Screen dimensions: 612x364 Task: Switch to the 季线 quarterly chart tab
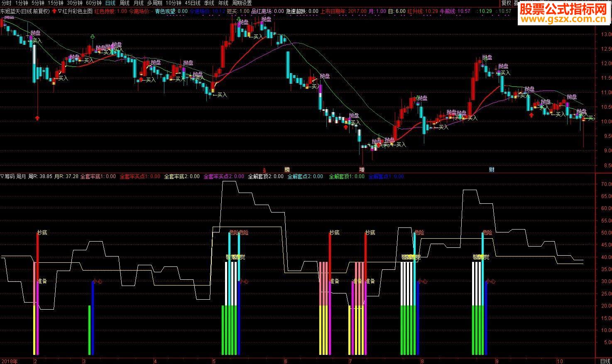(209, 3)
